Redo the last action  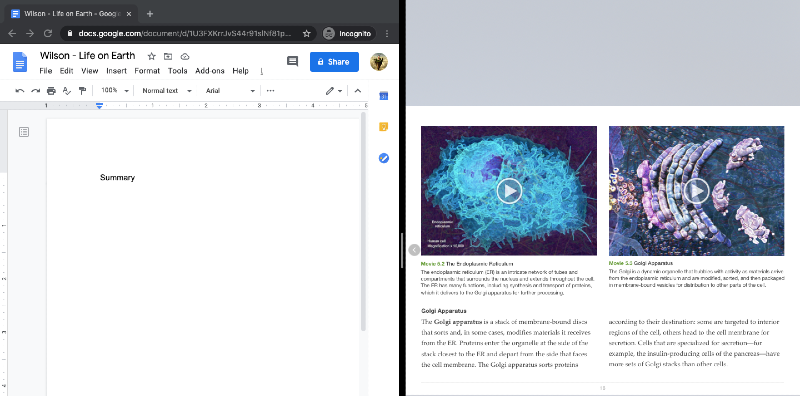(35, 91)
